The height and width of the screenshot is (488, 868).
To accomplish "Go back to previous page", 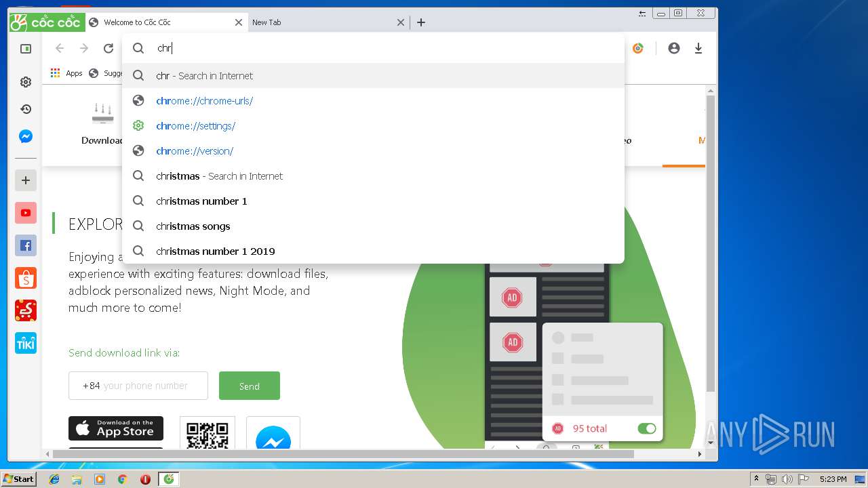I will (60, 48).
